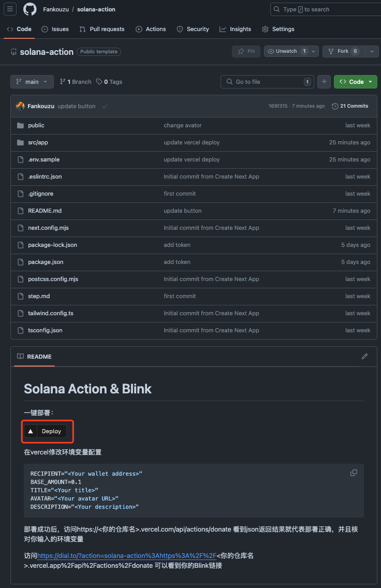The image size is (381, 588).
Task: Open the .env.sample file
Action: coord(44,159)
